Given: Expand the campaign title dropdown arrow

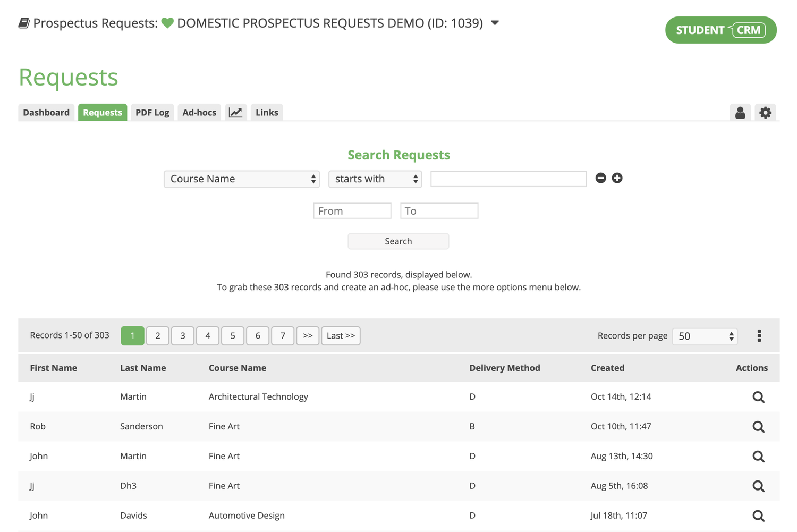Looking at the screenshot, I should pos(494,23).
